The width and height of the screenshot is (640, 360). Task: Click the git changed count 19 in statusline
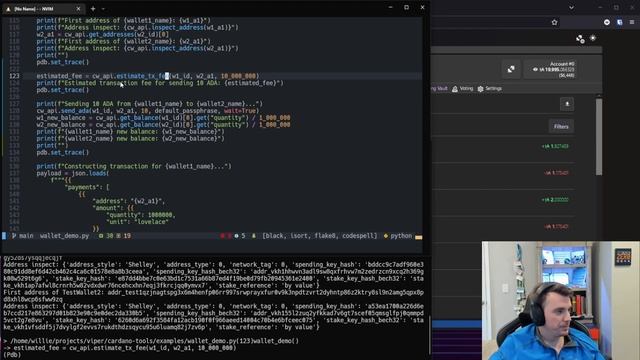click(x=124, y=236)
